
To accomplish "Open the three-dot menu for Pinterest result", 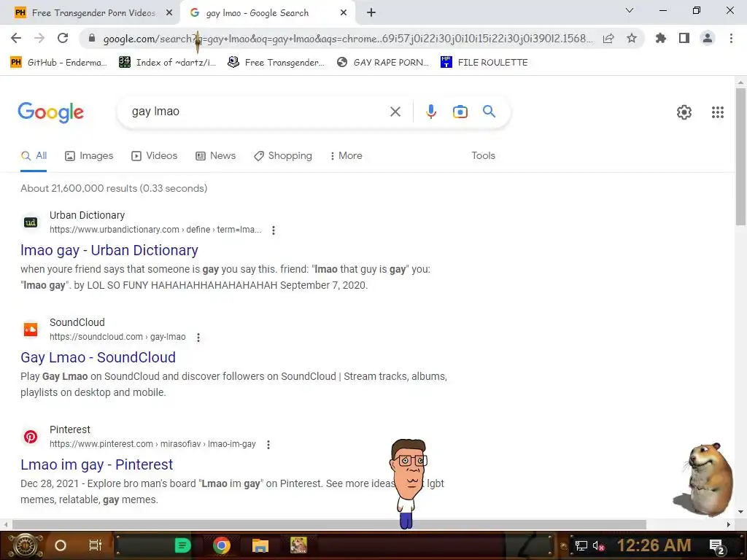I will (268, 444).
